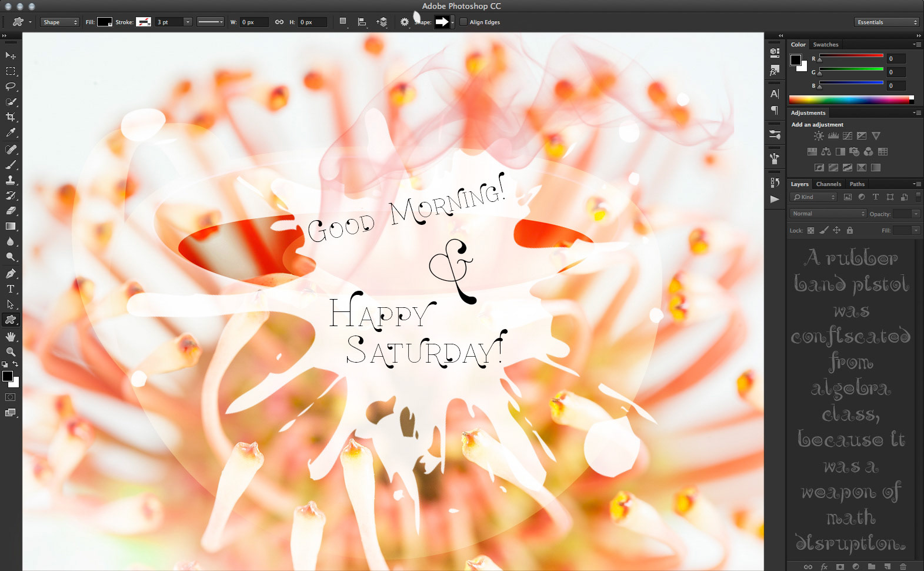Open the Character panel icon
Screen dimensions: 924x571
tap(775, 94)
